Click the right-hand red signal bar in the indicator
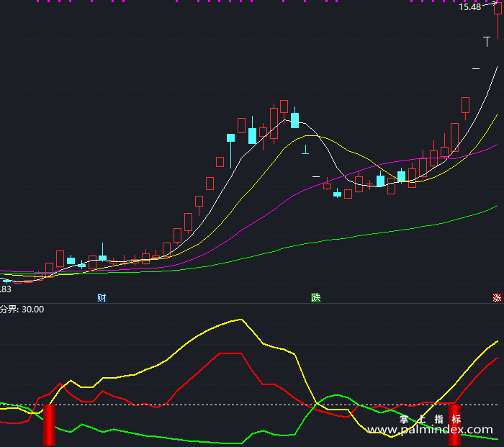Screen dimensions: 504x447 [454, 425]
